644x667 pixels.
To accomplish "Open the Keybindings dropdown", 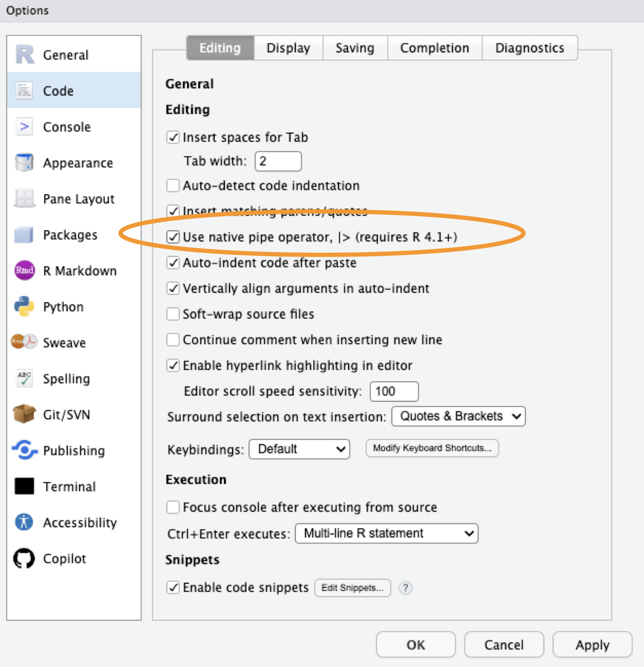I will click(x=299, y=449).
